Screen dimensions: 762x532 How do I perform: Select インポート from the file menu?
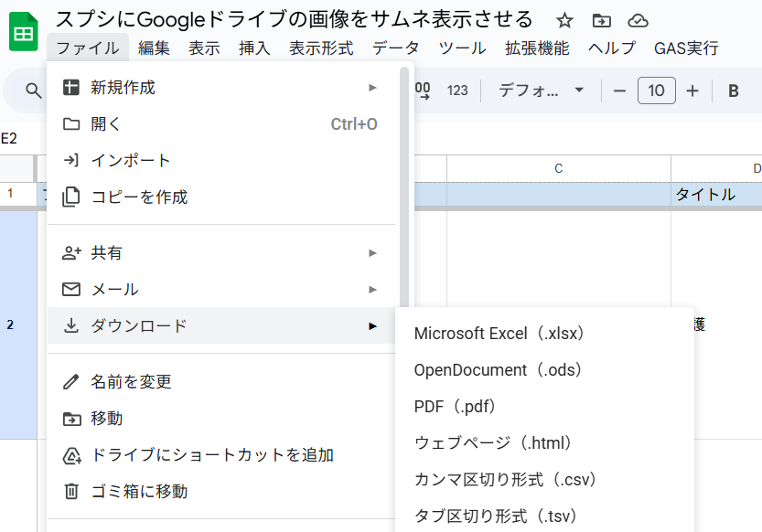tap(221, 161)
